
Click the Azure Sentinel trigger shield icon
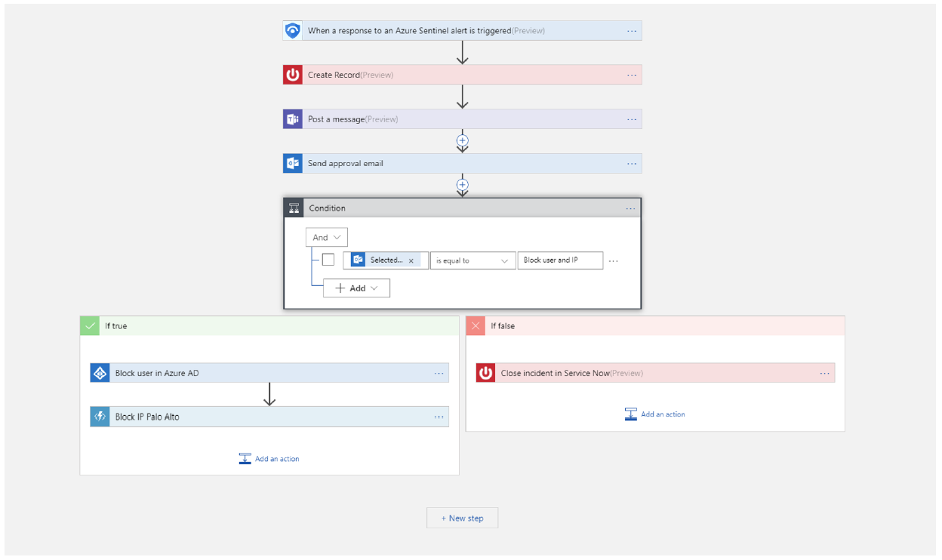[293, 31]
